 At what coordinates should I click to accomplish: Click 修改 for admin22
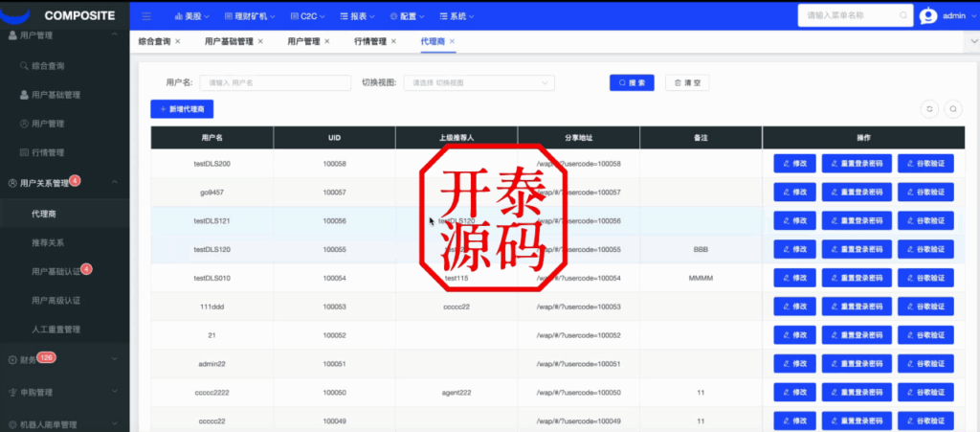point(794,364)
